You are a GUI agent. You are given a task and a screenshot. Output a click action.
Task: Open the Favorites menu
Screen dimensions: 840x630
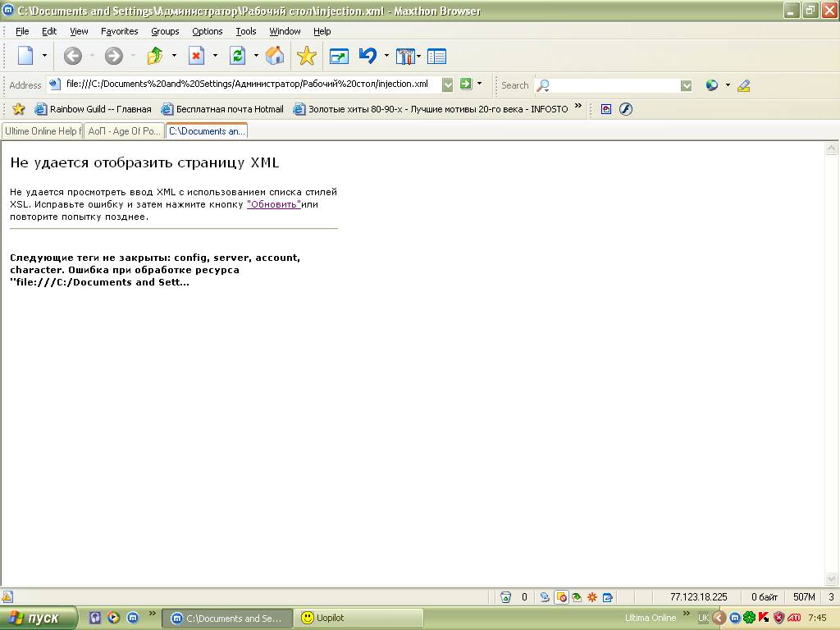click(120, 31)
